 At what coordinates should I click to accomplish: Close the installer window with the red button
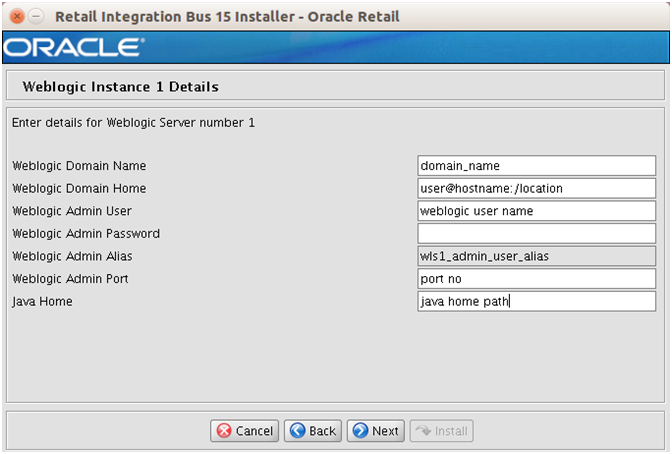(17, 16)
